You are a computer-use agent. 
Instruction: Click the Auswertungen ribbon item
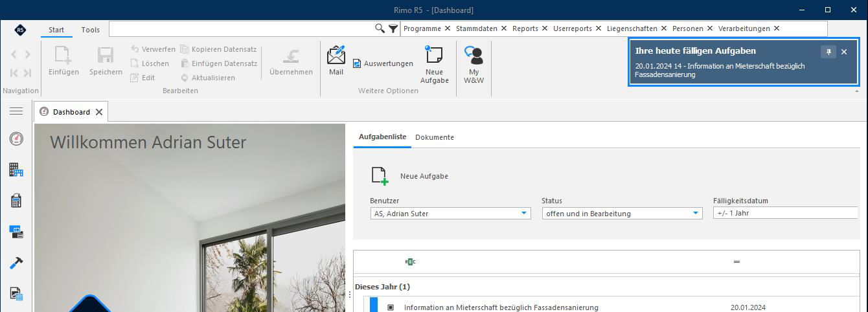pyautogui.click(x=383, y=63)
